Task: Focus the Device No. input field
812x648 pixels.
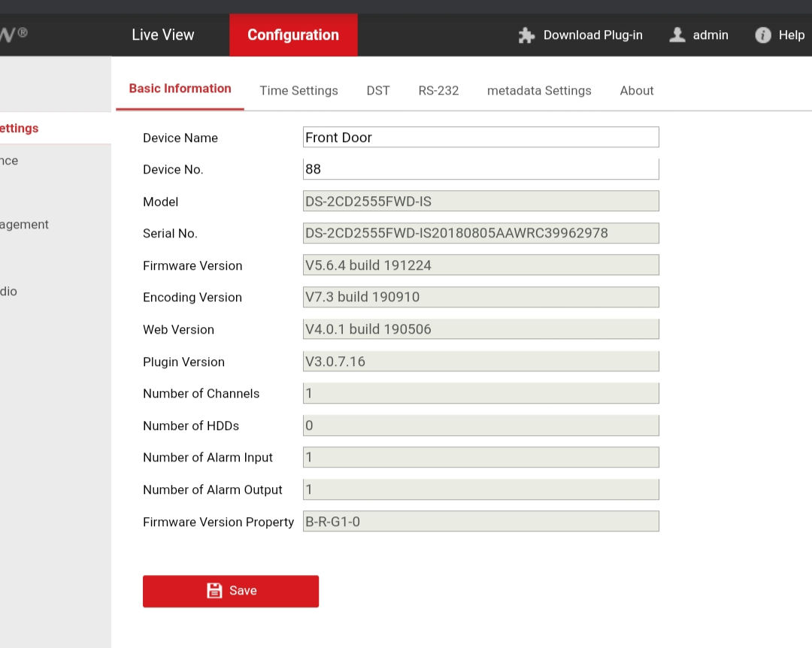Action: 480,169
